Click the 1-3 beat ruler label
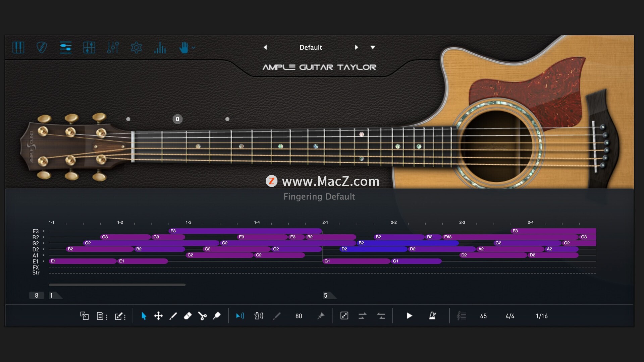The width and height of the screenshot is (644, 362). point(189,222)
